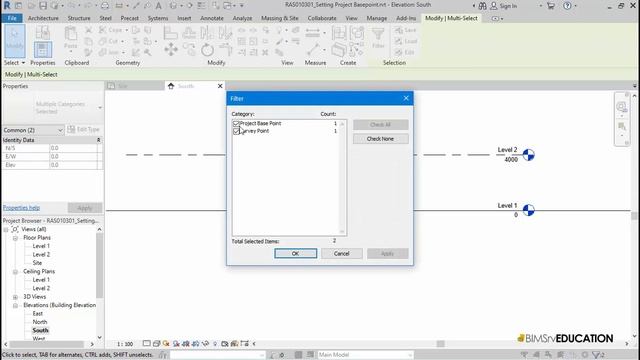Image resolution: width=640 pixels, height=360 pixels.
Task: Open the Manage ribbon tab
Action: click(376, 18)
